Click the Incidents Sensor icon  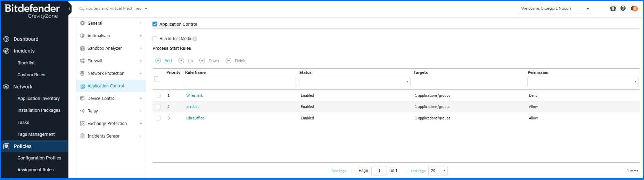click(82, 136)
